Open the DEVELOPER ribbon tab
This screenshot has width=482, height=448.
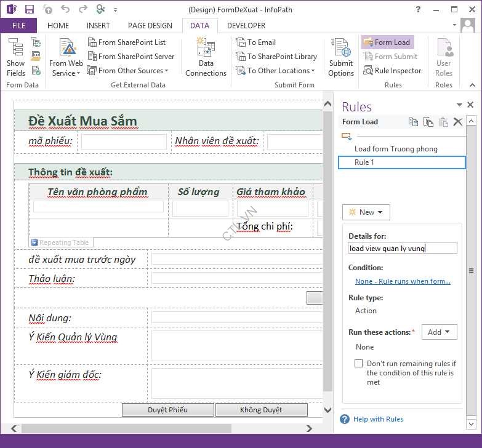246,26
